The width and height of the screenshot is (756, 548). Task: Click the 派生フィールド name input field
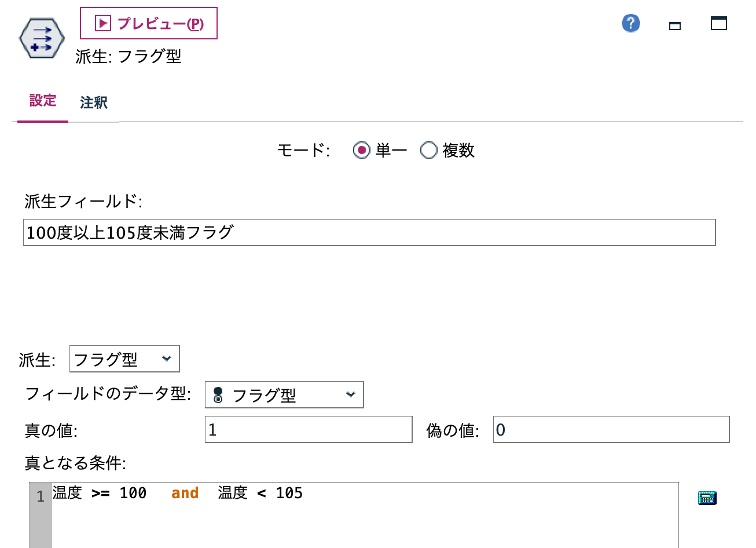(x=369, y=232)
